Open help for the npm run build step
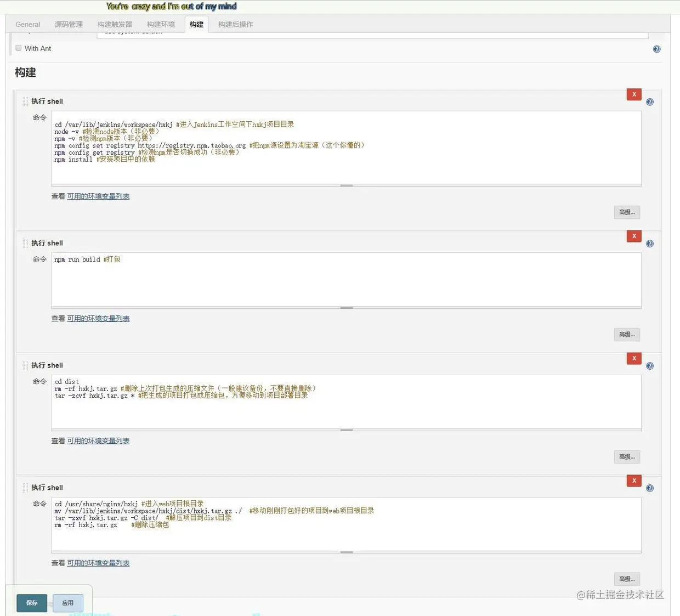This screenshot has width=680, height=616. pos(650,244)
